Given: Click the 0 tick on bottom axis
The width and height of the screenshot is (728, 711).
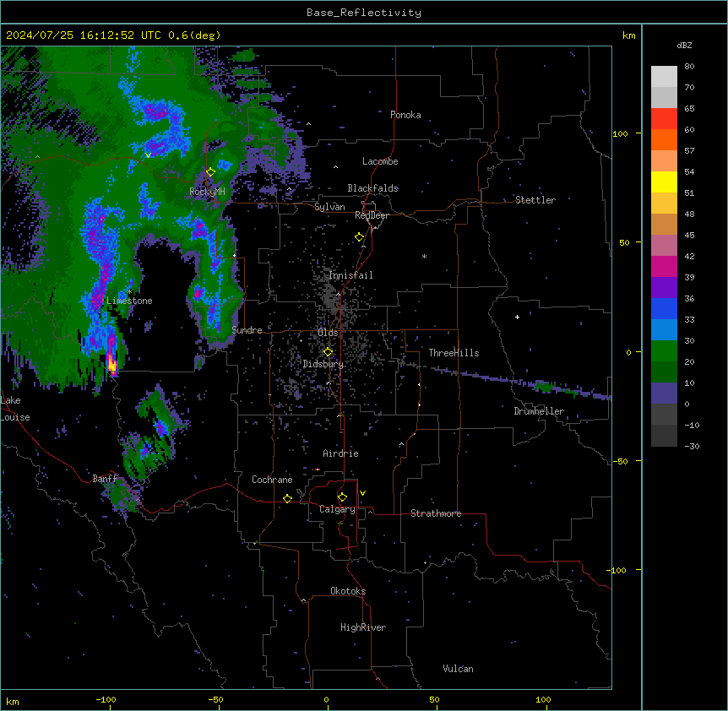Looking at the screenshot, I should (x=326, y=699).
